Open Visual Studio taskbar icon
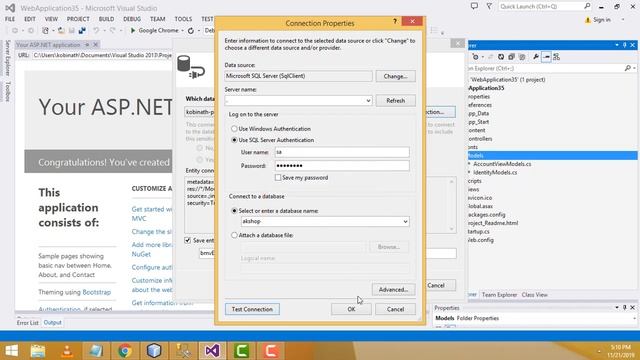 pos(212,351)
